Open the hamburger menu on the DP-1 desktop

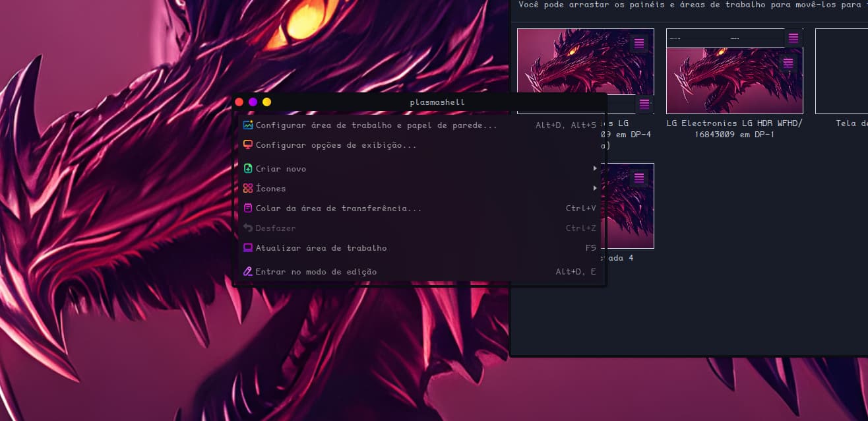788,63
